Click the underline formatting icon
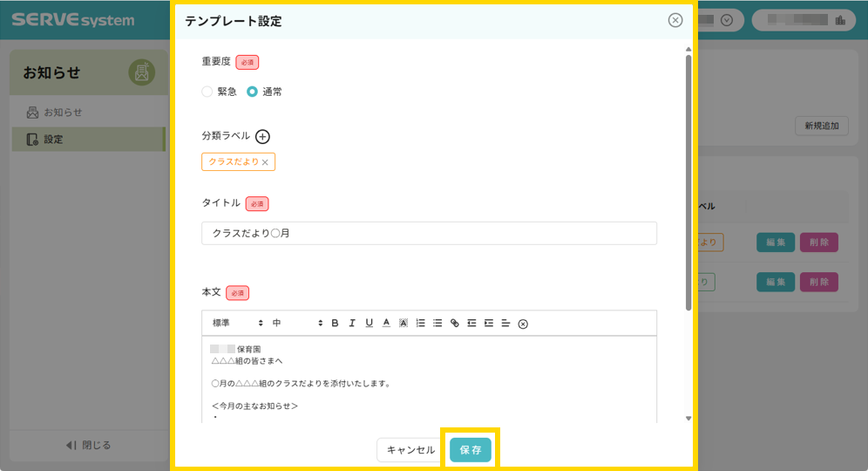This screenshot has width=868, height=471. click(x=370, y=324)
